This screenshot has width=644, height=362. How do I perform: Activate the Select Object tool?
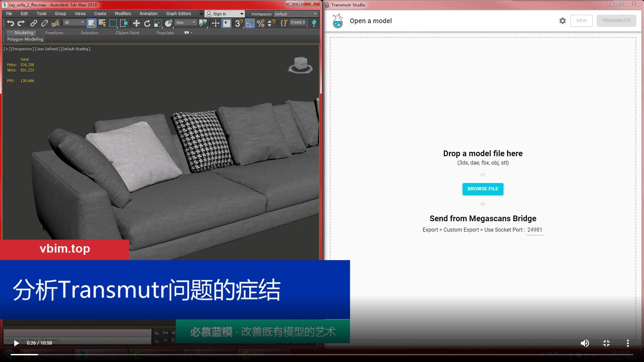[x=91, y=23]
